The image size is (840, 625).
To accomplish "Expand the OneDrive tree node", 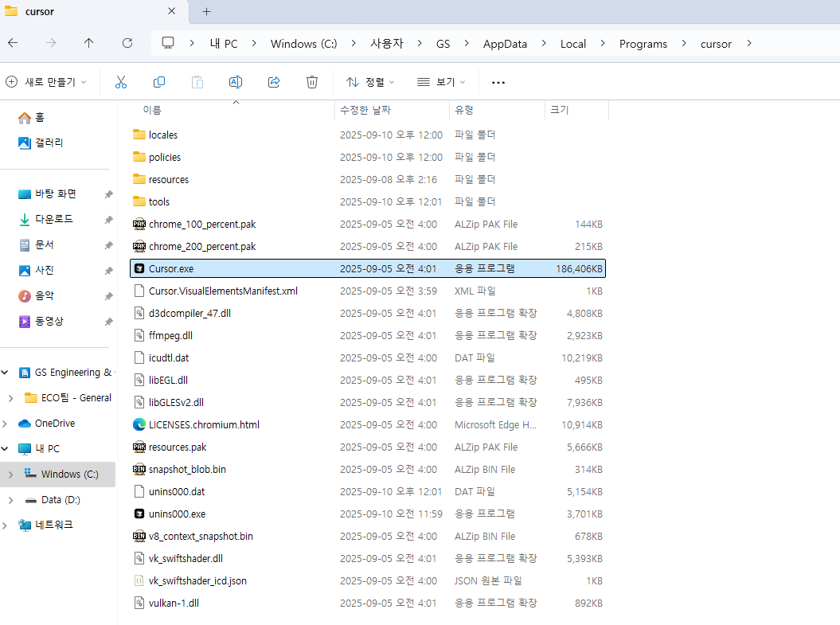I will (x=5, y=424).
